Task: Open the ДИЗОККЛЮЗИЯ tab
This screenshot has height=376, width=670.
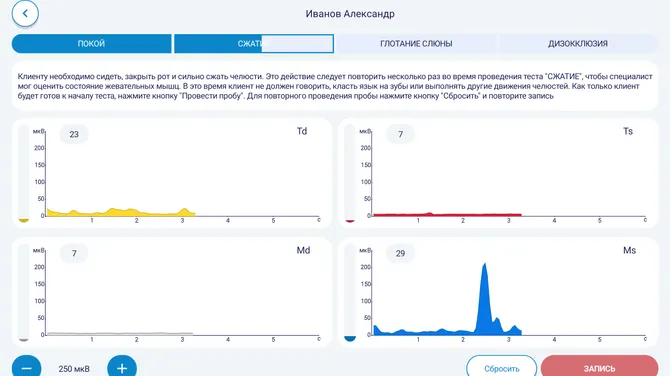Action: pos(578,44)
